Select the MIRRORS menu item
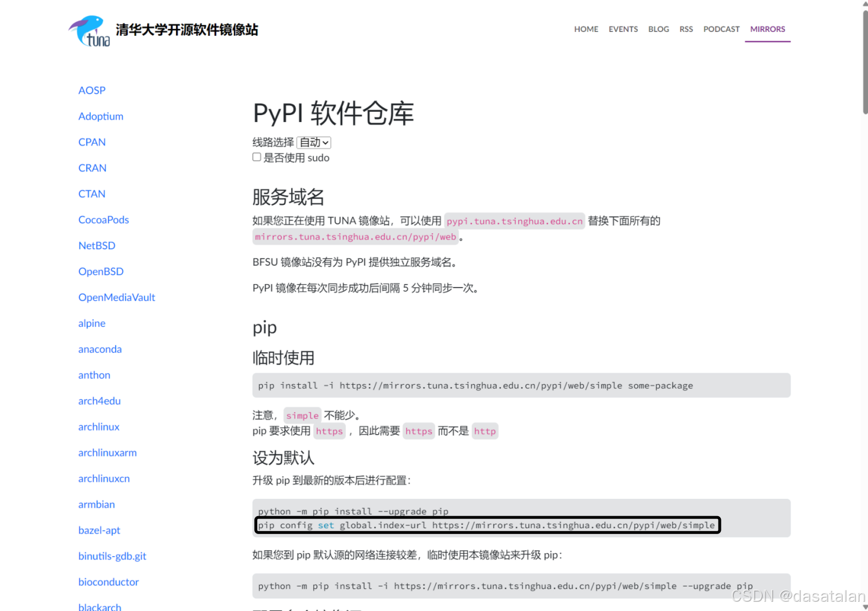 click(x=767, y=29)
